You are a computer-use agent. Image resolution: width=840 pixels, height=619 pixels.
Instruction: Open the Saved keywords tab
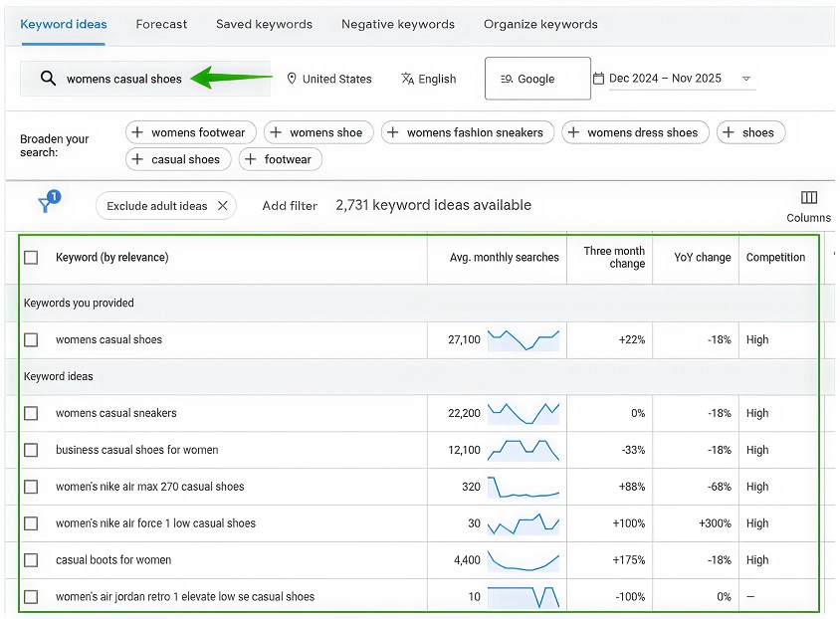coord(264,24)
